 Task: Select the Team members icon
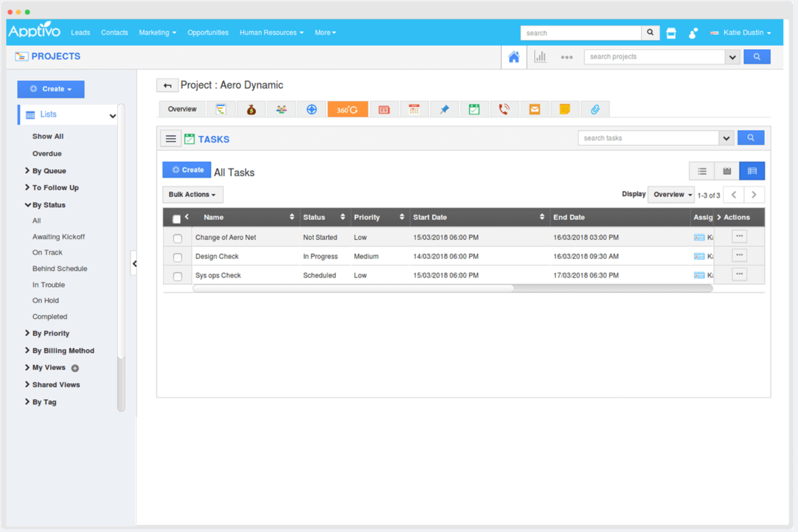pos(281,109)
